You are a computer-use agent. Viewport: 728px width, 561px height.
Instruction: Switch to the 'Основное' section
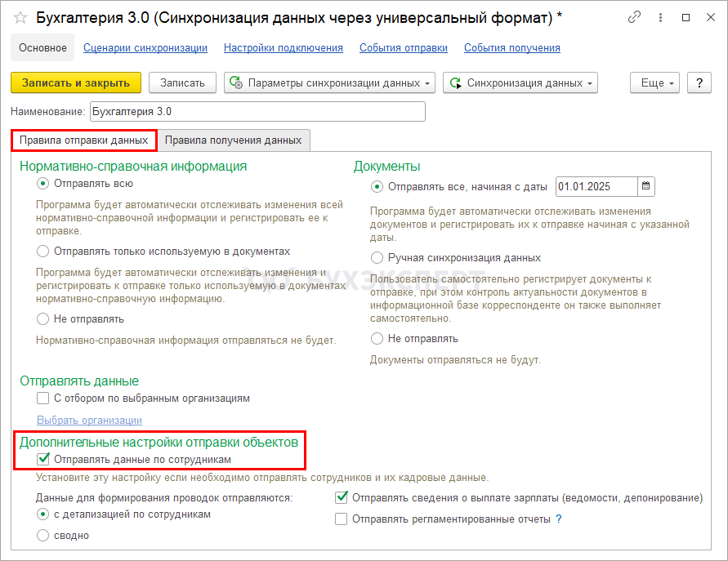[x=42, y=48]
